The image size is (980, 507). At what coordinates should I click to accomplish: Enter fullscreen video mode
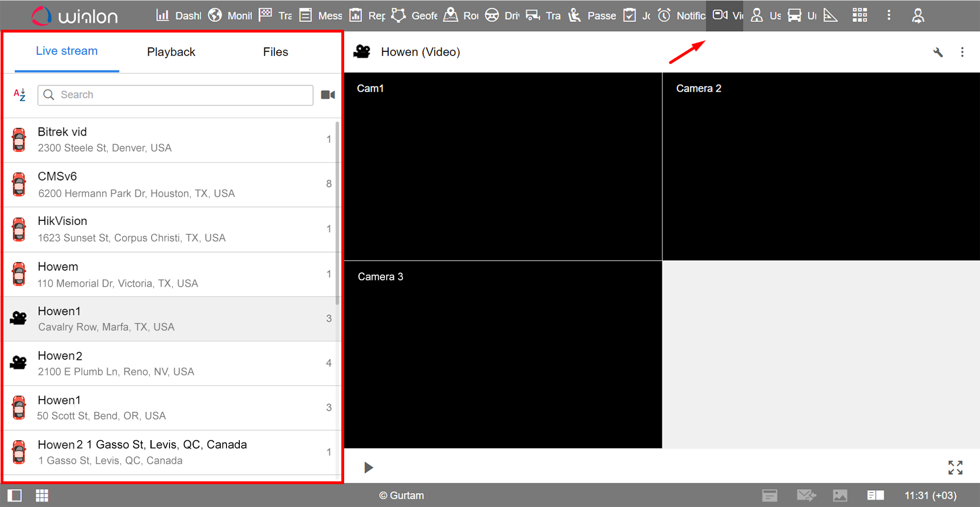coord(955,467)
